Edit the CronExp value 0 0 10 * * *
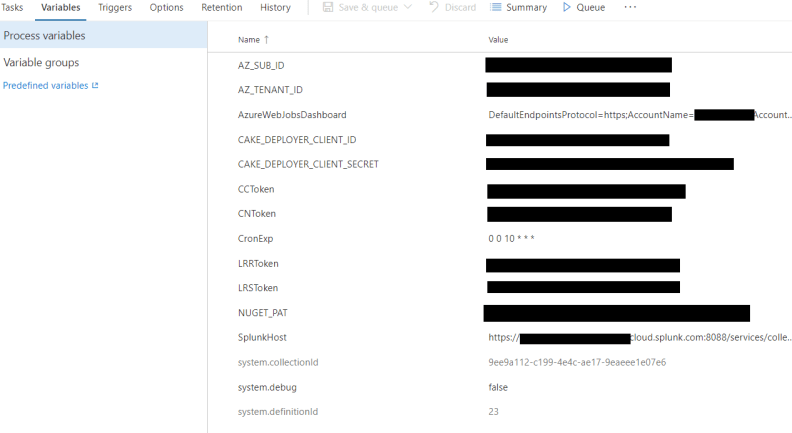Viewport: 792px width, 433px height. coord(511,238)
